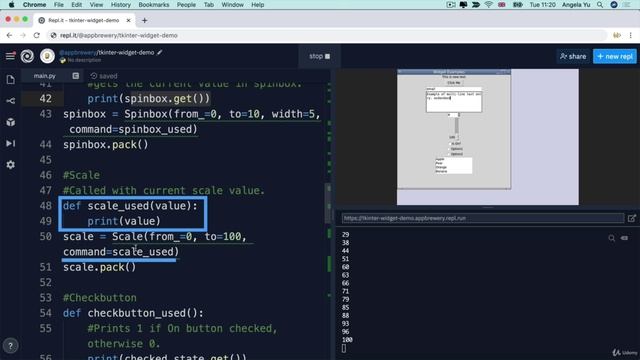Open the help question mark

[x=11, y=346]
